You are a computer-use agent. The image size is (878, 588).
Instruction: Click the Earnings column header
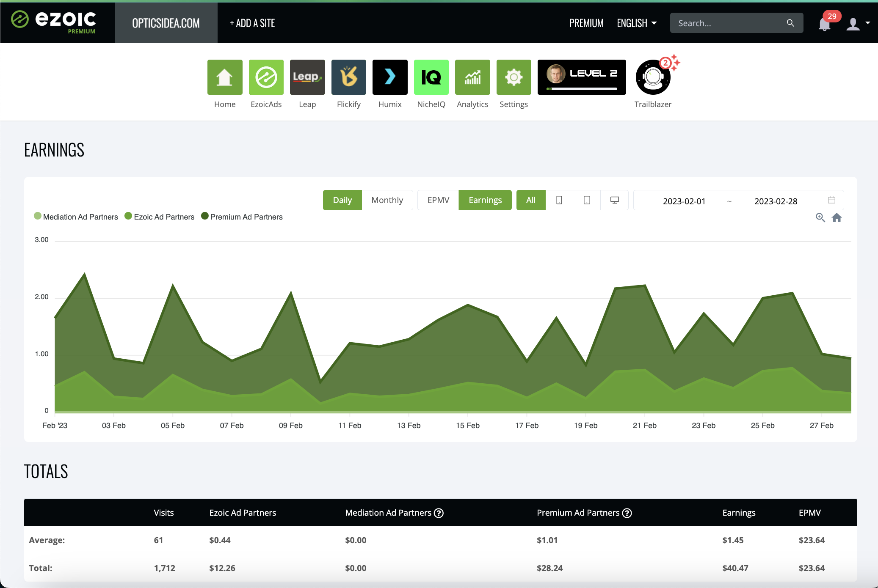tap(739, 513)
